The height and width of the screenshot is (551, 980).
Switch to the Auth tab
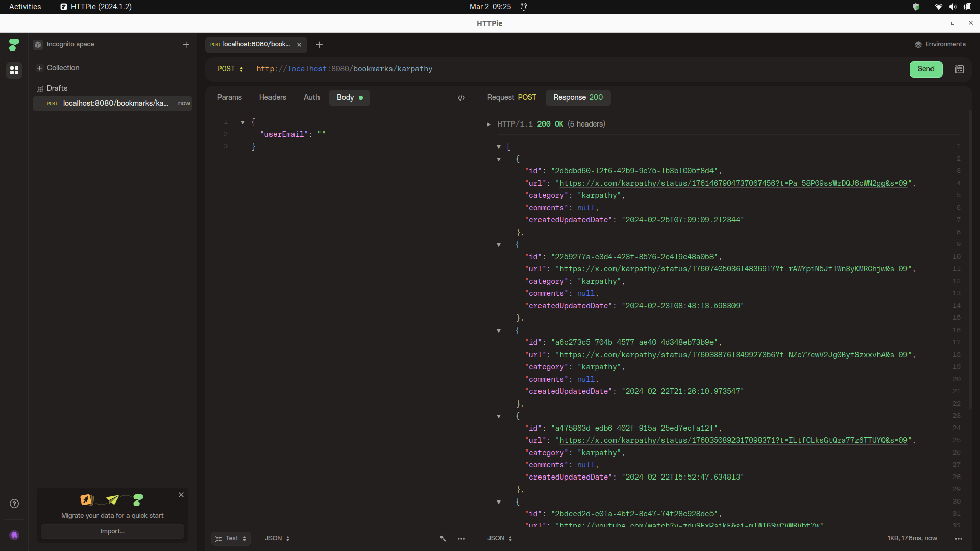pyautogui.click(x=312, y=97)
